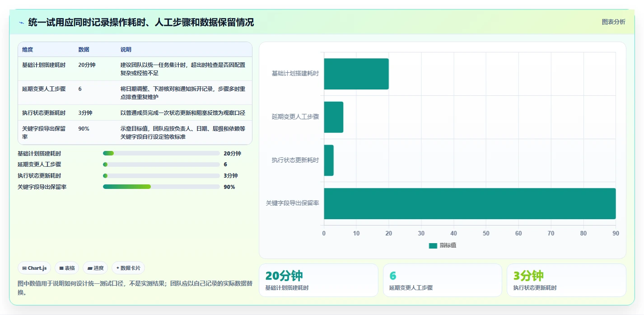Click the 维度 column header in the table
Image resolution: width=644 pixels, height=315 pixels.
(28, 50)
